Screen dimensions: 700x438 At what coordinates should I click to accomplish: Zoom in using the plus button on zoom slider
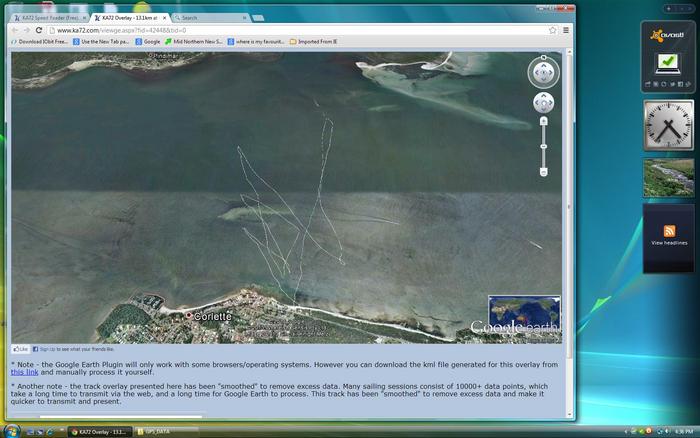(x=543, y=121)
